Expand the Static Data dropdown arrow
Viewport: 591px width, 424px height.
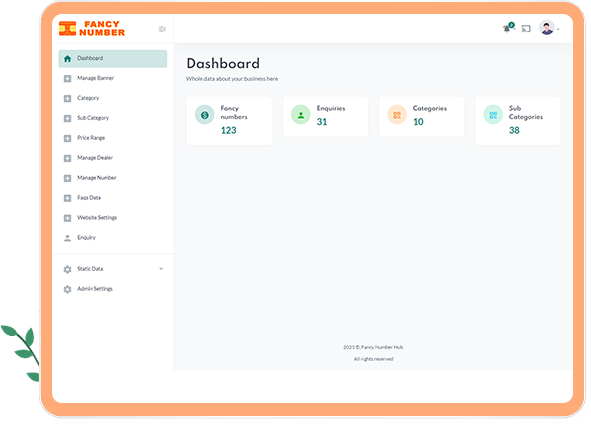tap(161, 269)
